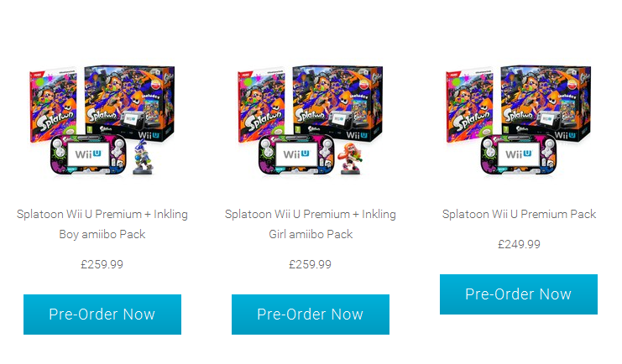Click the £259.99 price under Inkling Girl pack

311,264
